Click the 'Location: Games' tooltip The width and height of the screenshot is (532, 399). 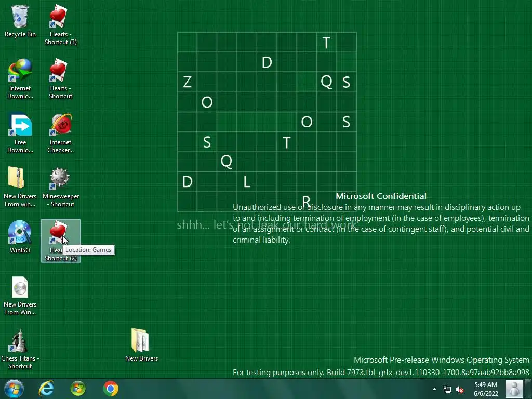click(x=88, y=250)
